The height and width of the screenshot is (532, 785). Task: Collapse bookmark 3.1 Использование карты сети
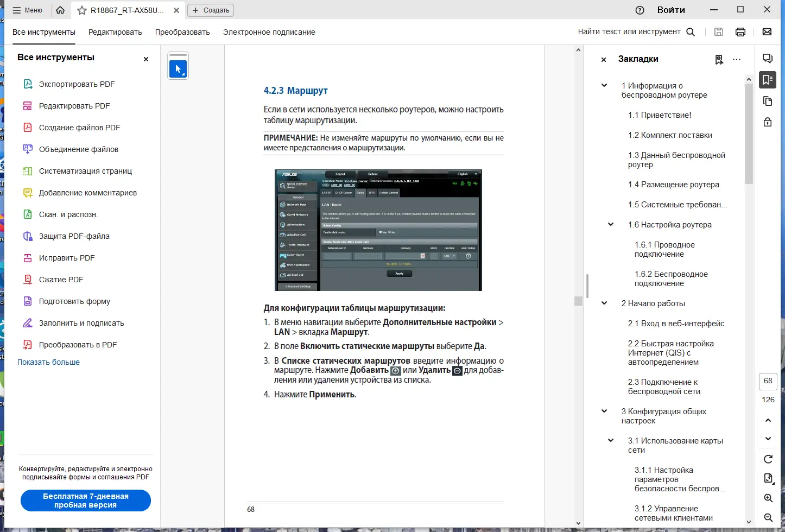611,441
